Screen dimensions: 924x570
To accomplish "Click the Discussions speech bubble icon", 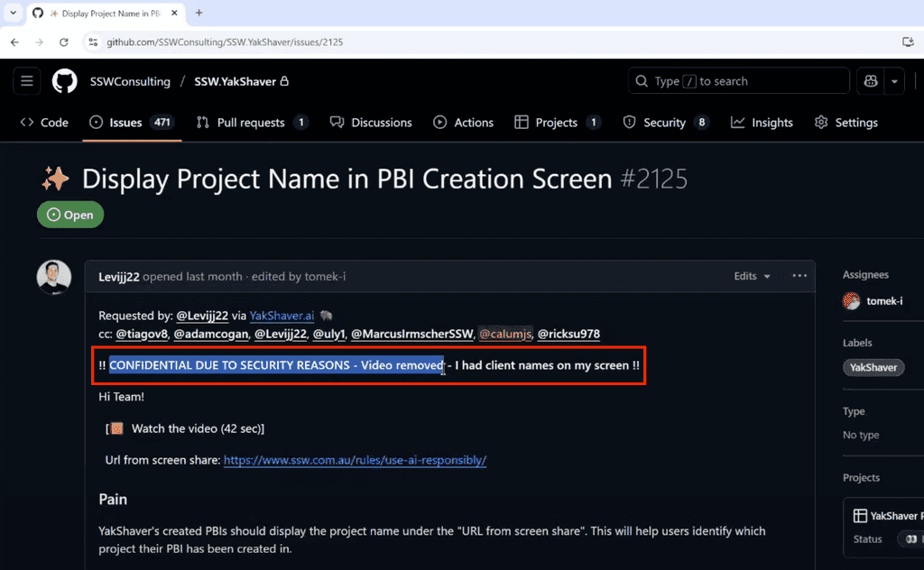I will coord(336,122).
